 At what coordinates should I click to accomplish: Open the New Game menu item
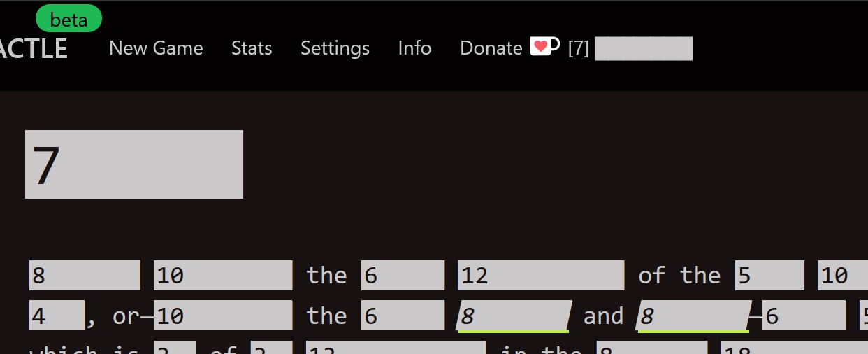click(156, 48)
